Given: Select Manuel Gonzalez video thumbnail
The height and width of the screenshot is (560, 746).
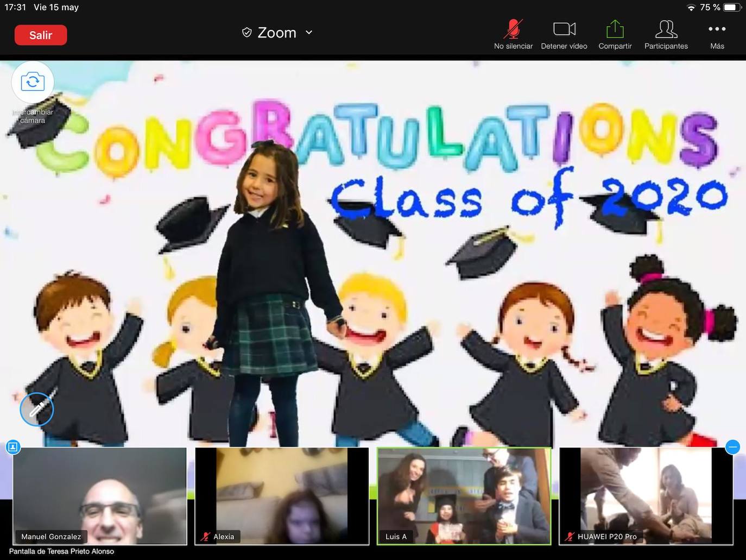Looking at the screenshot, I should (x=99, y=496).
